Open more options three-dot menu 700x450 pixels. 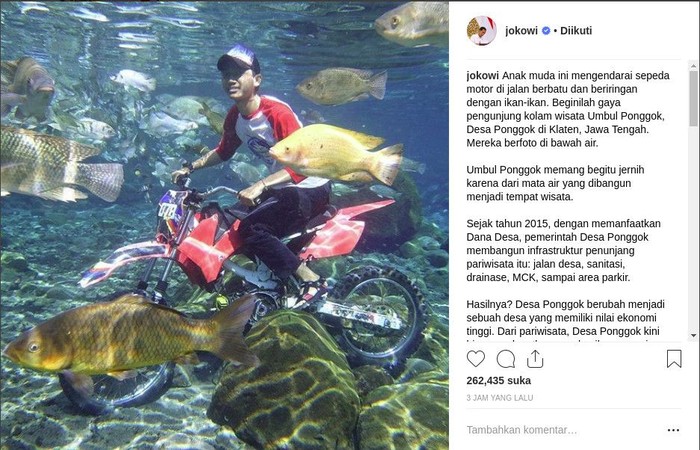673,430
